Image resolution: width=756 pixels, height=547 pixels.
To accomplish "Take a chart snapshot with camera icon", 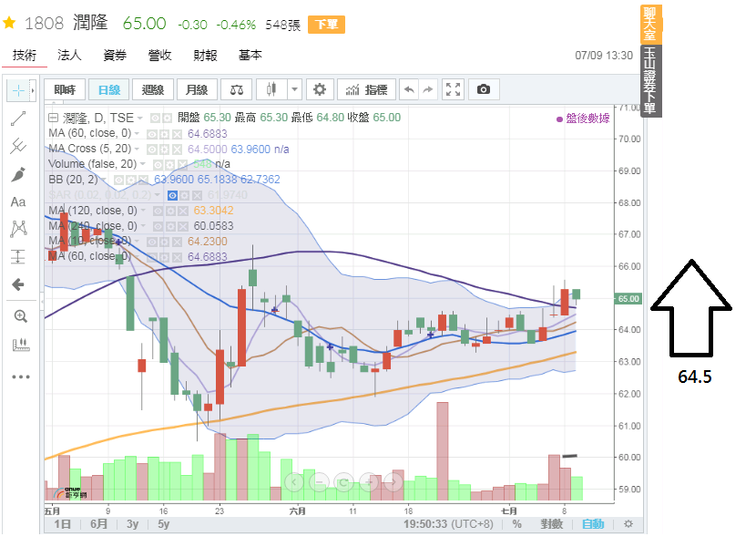I will tap(483, 89).
